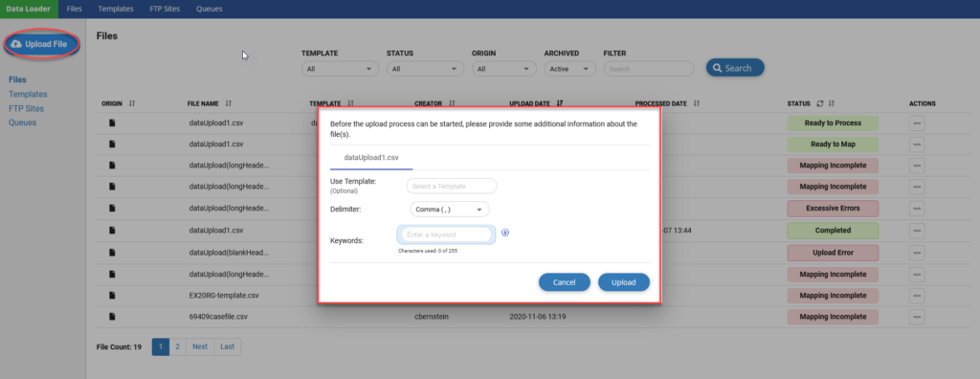980x379 pixels.
Task: Select the dataUpload1.csv dialog tab
Action: (371, 158)
